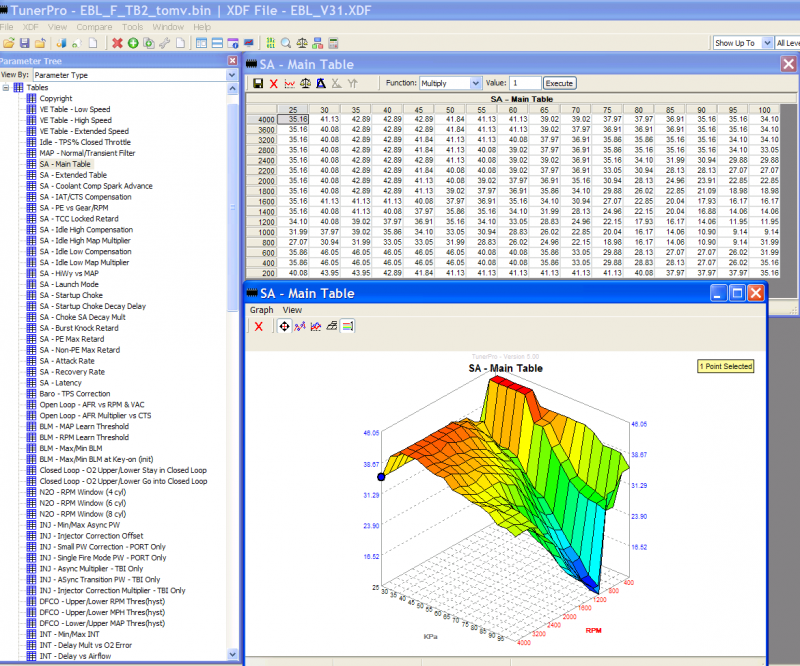Collapse the Tables tree node

click(x=6, y=88)
